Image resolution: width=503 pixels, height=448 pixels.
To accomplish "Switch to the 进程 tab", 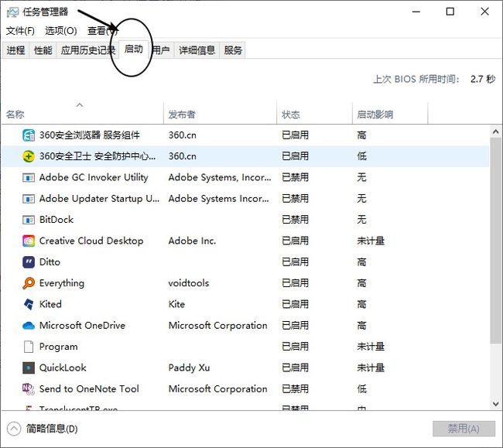I will click(x=15, y=50).
